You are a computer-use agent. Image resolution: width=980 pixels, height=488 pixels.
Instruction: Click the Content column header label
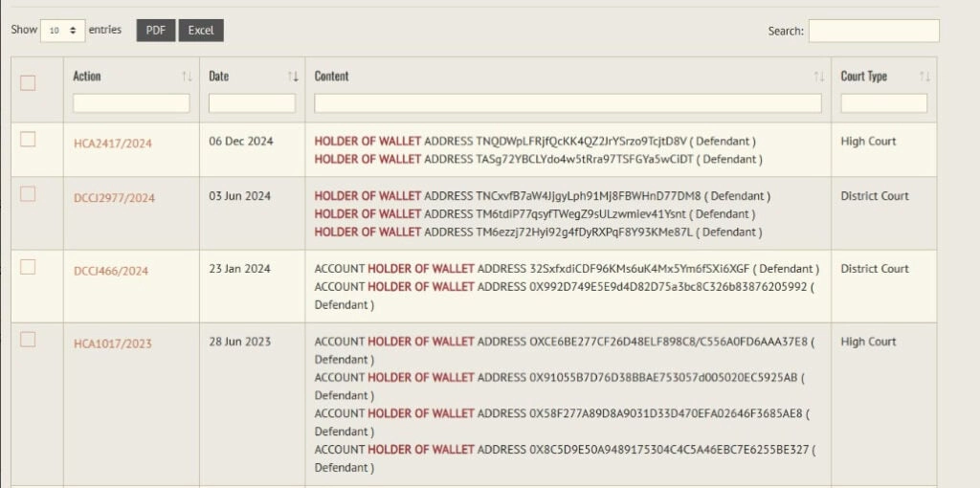tap(331, 77)
